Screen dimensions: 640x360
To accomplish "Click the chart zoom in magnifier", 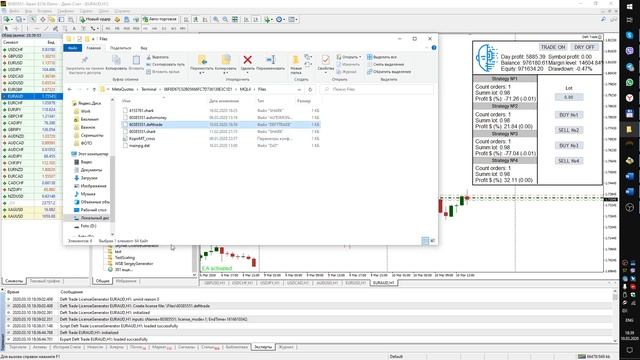I will point(216,19).
